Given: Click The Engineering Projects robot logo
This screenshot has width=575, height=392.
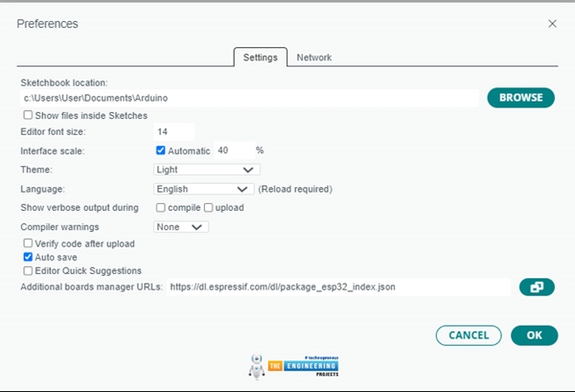Looking at the screenshot, I should click(x=258, y=367).
